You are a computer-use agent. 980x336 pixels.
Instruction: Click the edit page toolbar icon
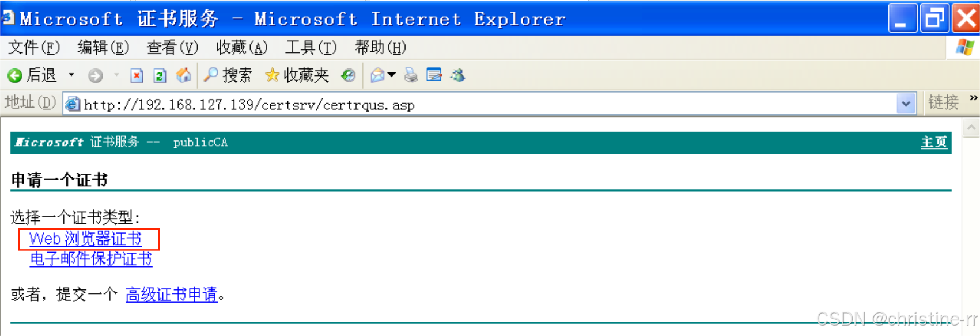point(434,75)
